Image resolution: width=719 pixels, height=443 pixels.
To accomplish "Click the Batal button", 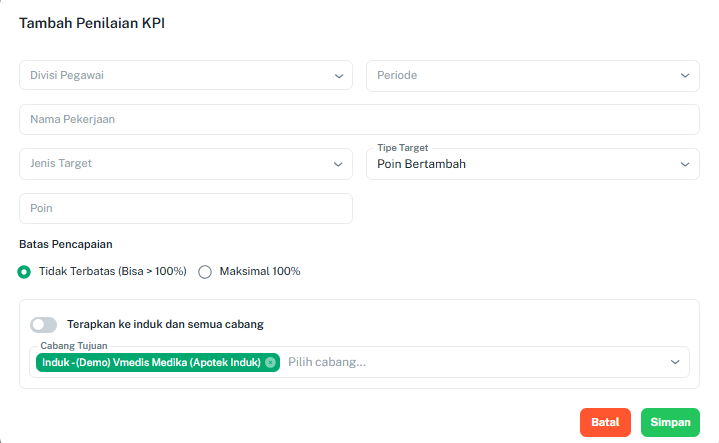I will 605,422.
